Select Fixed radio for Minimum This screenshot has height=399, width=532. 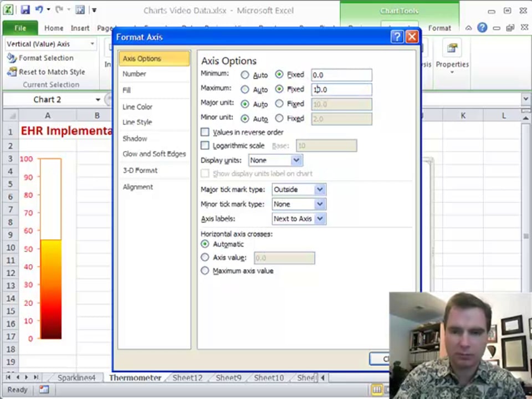pos(279,74)
